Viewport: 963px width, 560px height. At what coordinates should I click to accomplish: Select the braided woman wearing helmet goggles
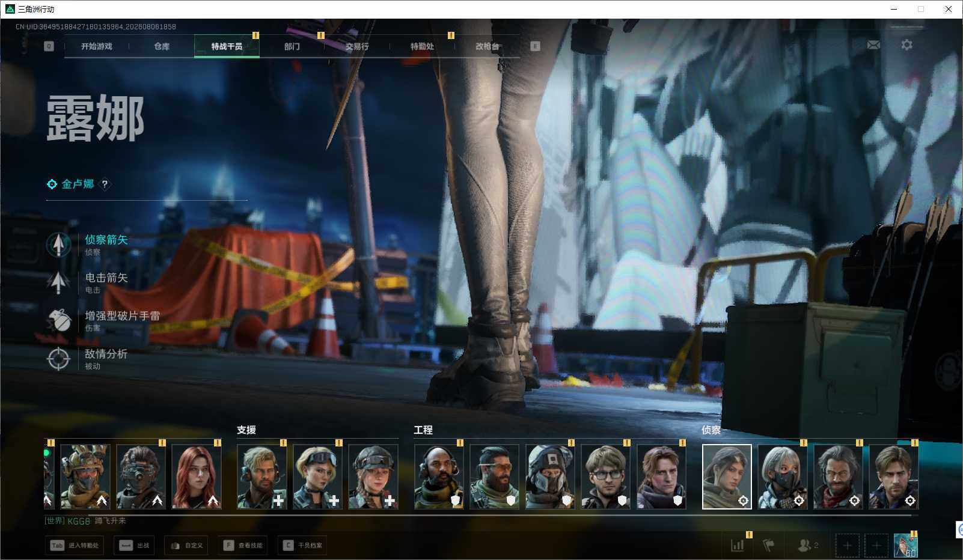tap(373, 476)
